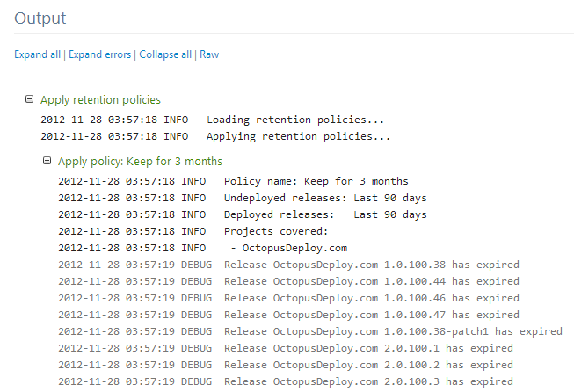Select the 'Projects covered:' log line
Screen dimensions: 574x392
275,231
